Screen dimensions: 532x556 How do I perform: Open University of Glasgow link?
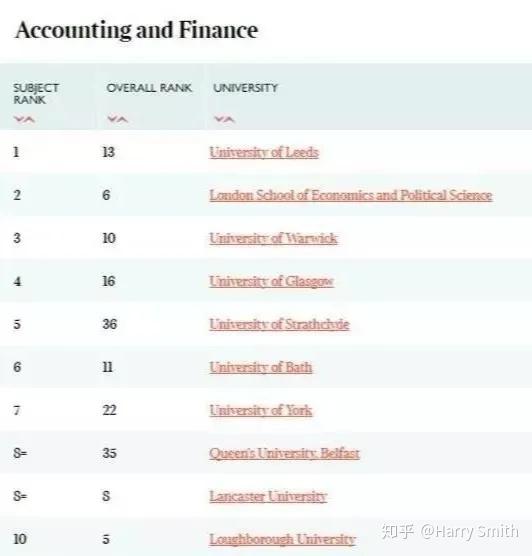coord(272,282)
